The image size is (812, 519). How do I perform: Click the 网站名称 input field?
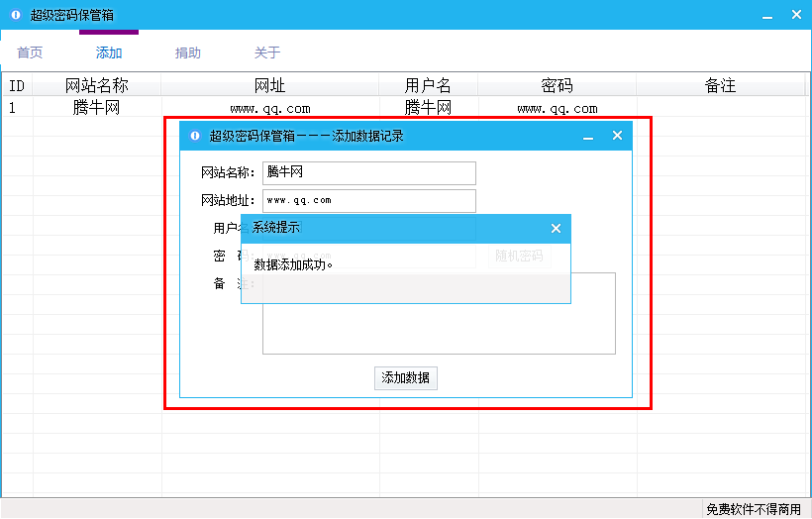coord(368,172)
